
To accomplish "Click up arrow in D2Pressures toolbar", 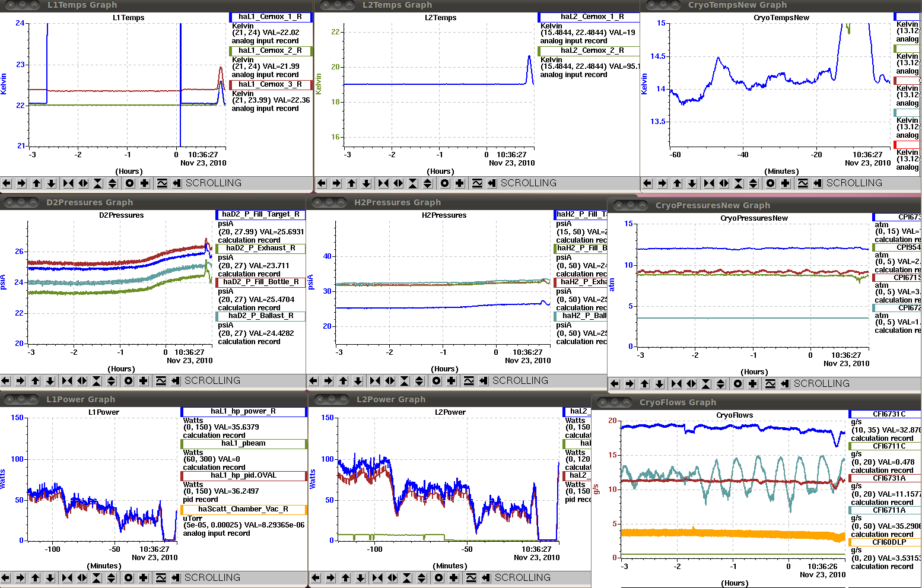I will click(36, 381).
